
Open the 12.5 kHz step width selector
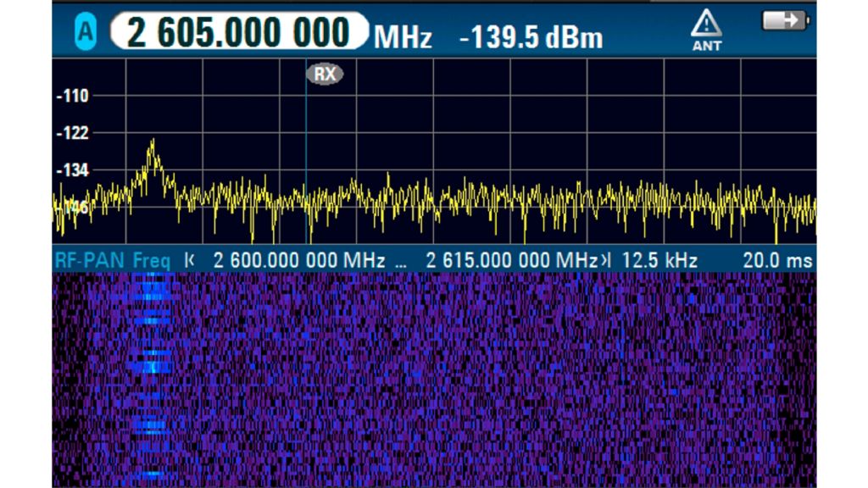[x=659, y=261]
